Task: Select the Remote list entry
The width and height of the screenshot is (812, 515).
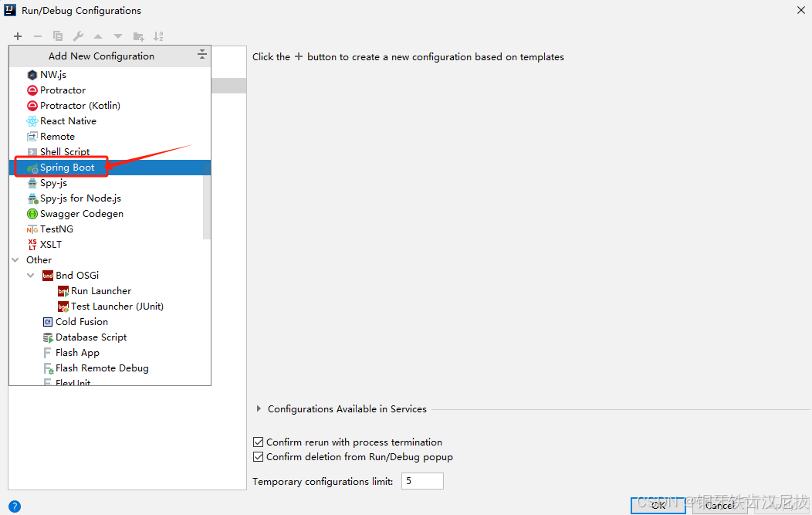Action: (110, 137)
